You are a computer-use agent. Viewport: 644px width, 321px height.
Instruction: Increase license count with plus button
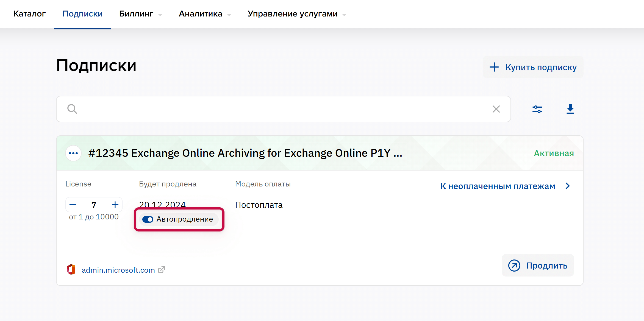(115, 205)
